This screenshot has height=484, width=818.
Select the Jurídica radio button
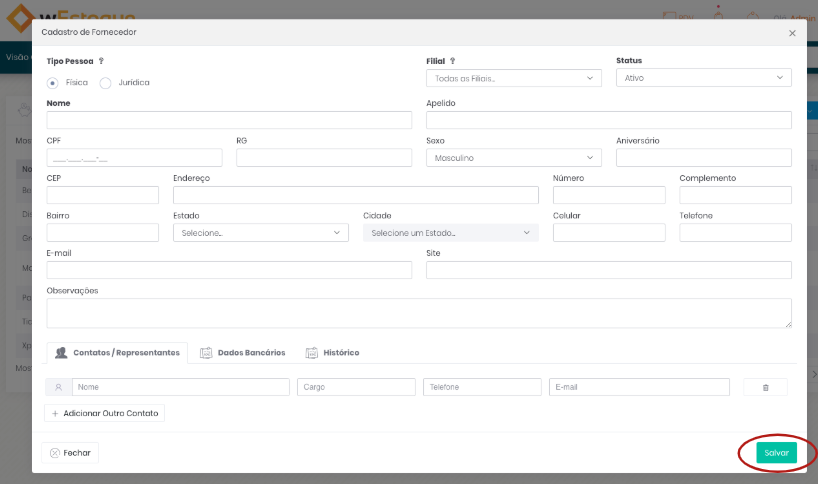(105, 83)
